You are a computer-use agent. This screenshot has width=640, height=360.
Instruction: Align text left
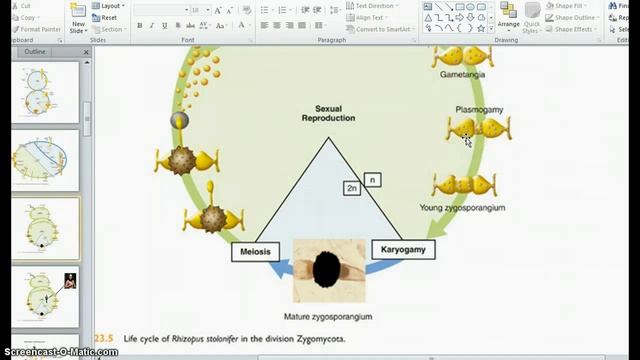[264, 26]
